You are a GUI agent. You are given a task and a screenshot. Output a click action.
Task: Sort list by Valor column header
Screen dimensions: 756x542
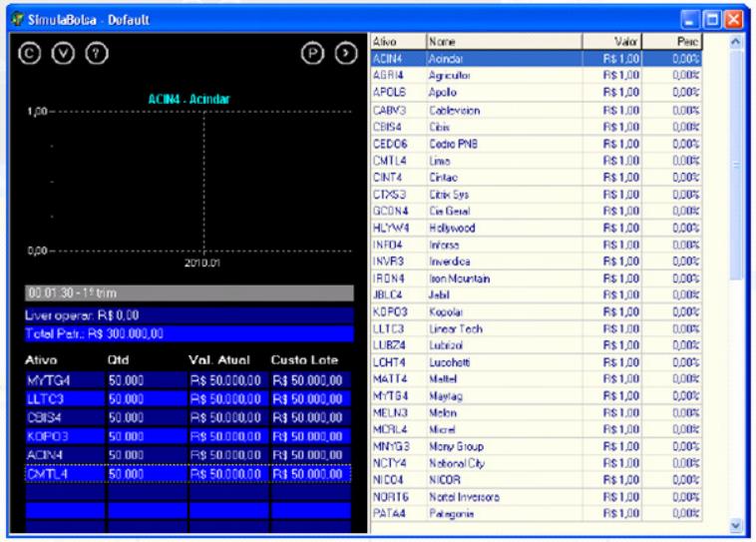click(x=612, y=42)
